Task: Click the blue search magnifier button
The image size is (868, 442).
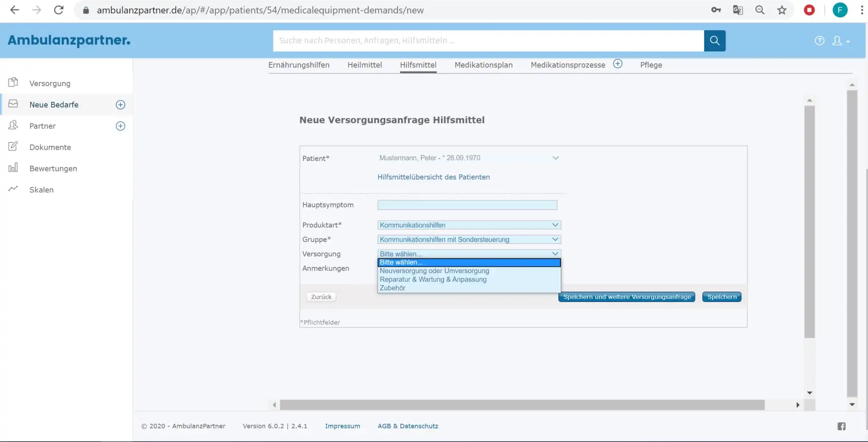Action: pos(715,41)
